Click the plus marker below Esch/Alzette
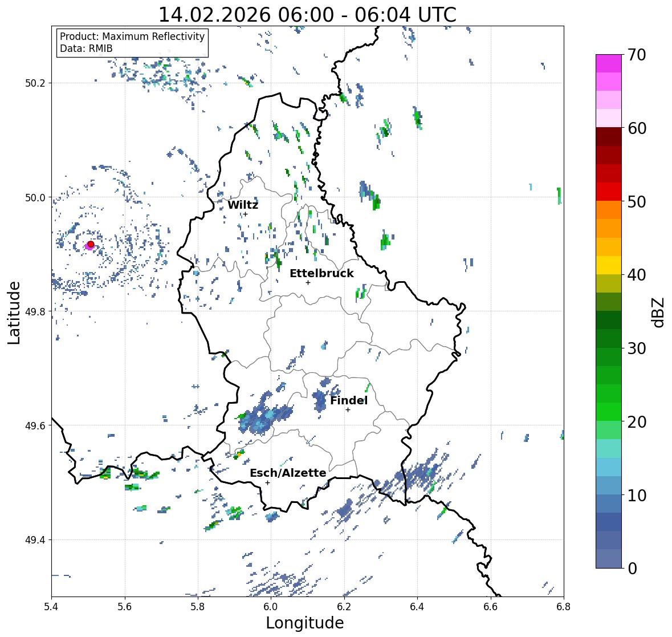Image resolution: width=672 pixels, height=637 pixels. point(267,482)
